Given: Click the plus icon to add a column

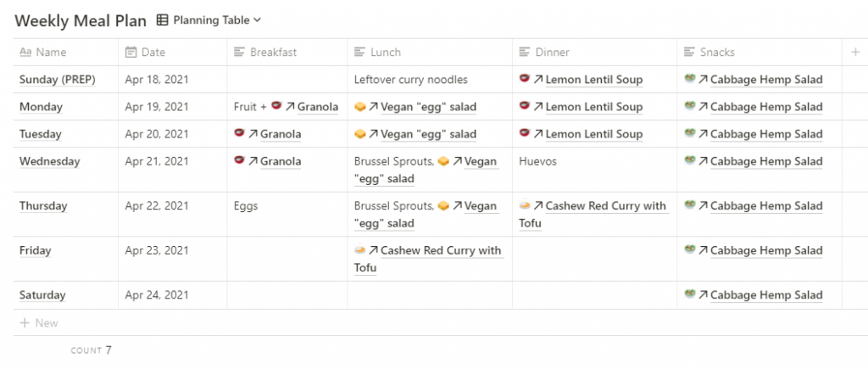Looking at the screenshot, I should point(854,52).
